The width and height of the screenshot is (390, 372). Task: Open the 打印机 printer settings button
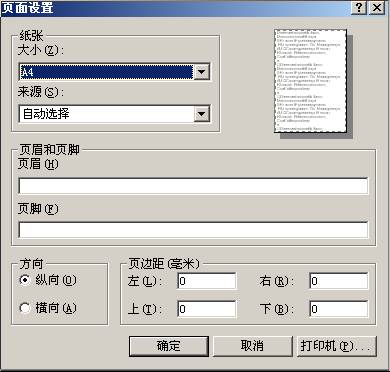pyautogui.click(x=337, y=346)
